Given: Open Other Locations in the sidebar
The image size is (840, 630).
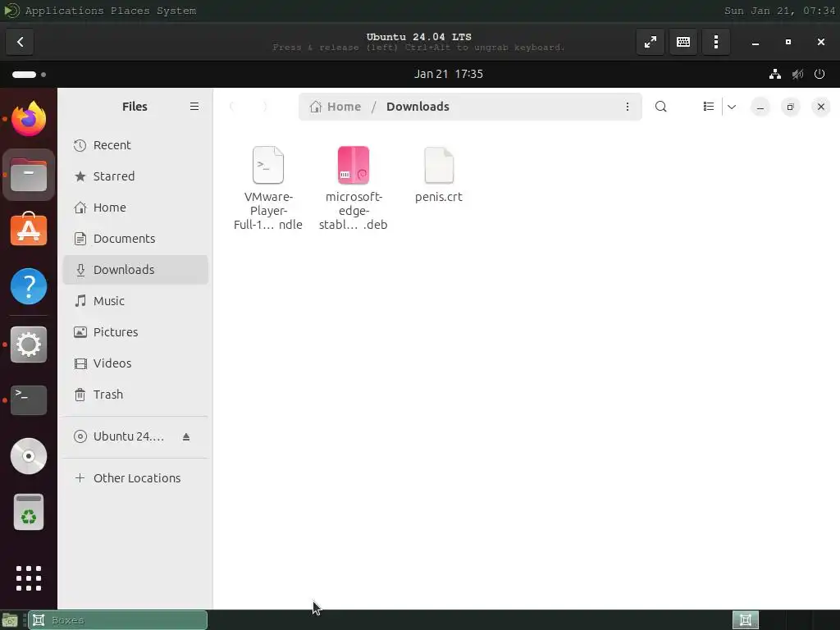Looking at the screenshot, I should click(135, 478).
